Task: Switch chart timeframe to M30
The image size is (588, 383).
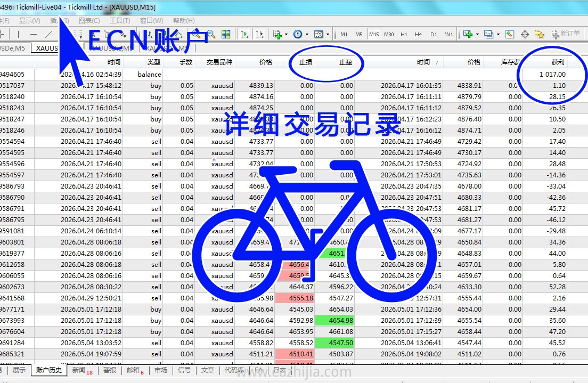Action: coord(389,34)
